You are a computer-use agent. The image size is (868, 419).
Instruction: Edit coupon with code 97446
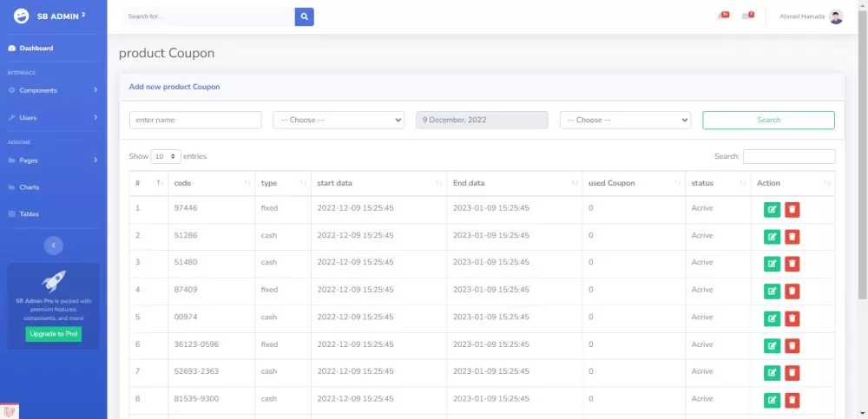[x=772, y=210]
